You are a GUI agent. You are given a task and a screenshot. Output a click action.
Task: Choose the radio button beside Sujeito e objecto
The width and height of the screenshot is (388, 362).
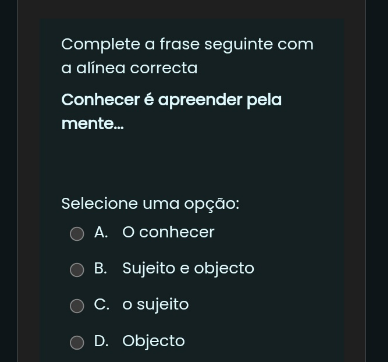pyautogui.click(x=77, y=270)
